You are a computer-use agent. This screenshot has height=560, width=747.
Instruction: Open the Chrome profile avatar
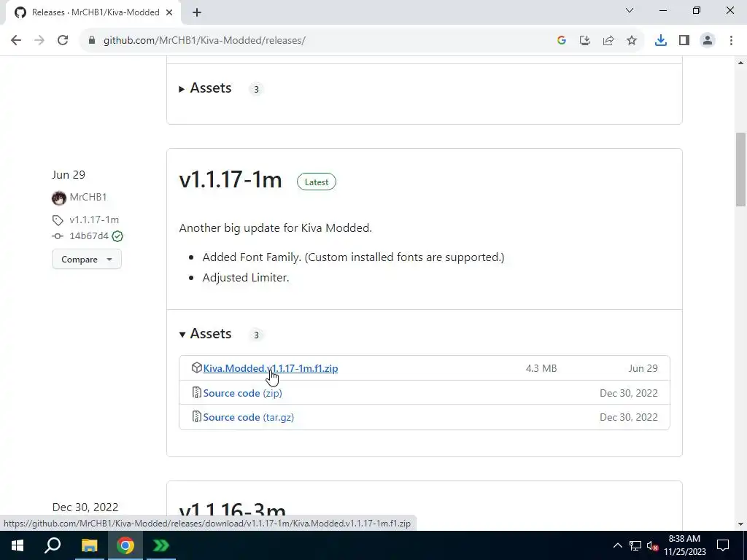point(708,41)
